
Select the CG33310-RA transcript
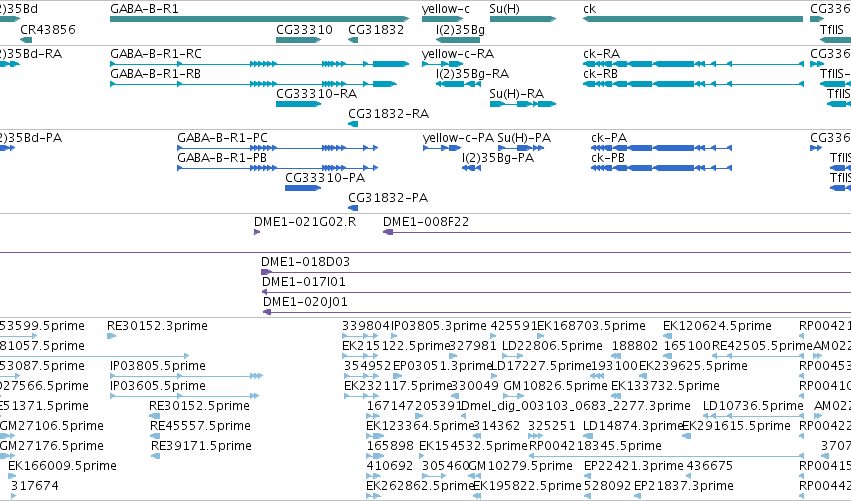click(299, 104)
